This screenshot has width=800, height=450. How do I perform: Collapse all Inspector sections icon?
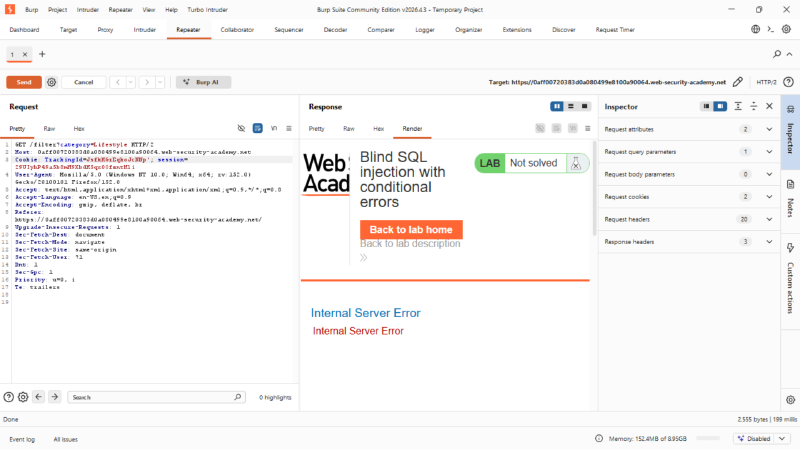coord(754,106)
